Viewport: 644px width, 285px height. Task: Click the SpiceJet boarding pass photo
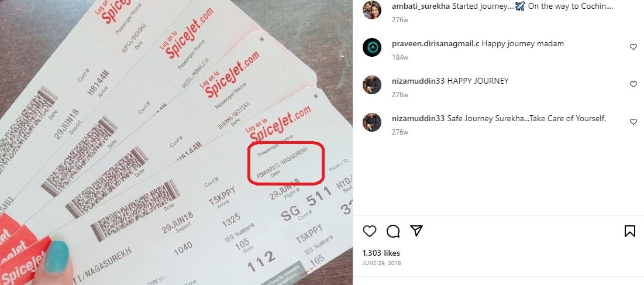coord(176,143)
